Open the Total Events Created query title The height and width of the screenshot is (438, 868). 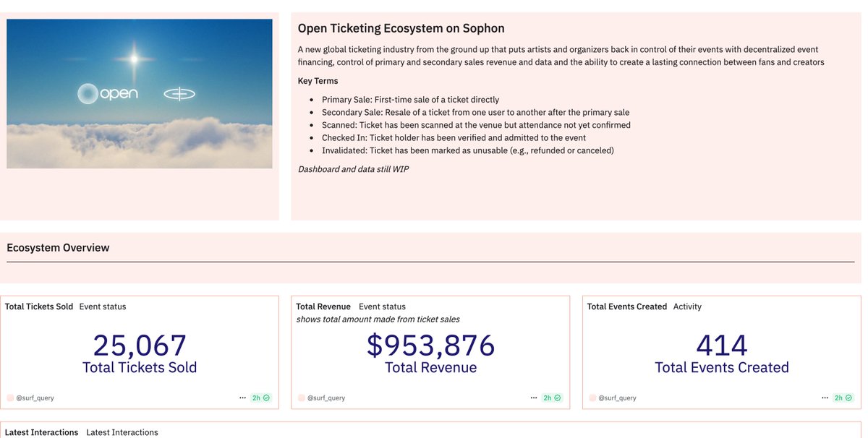(627, 306)
